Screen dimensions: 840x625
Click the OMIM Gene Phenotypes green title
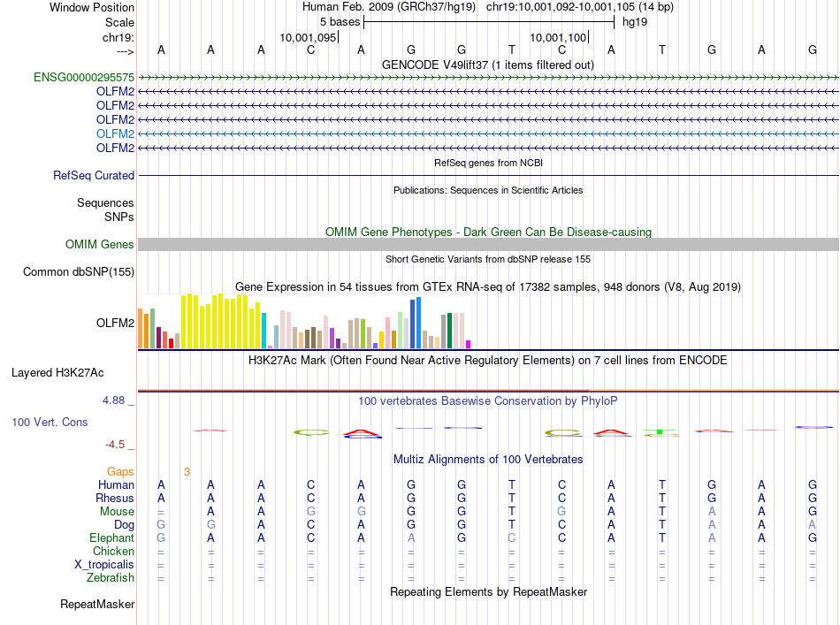(488, 232)
